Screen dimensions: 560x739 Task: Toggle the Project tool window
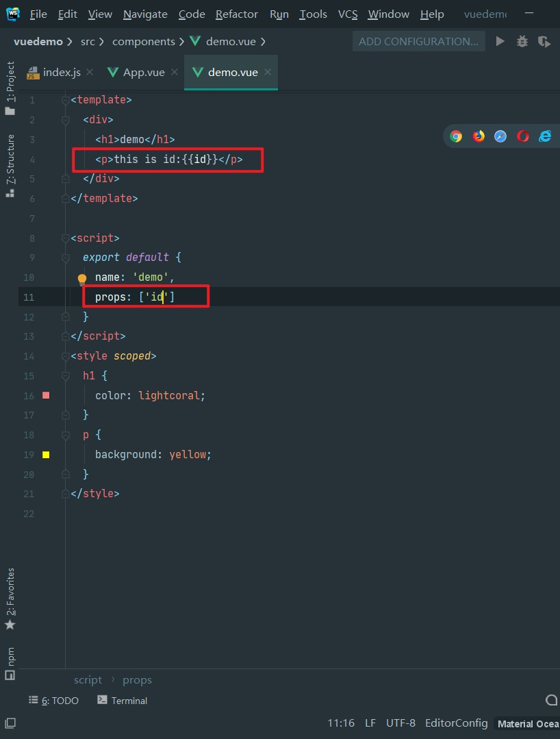[10, 88]
